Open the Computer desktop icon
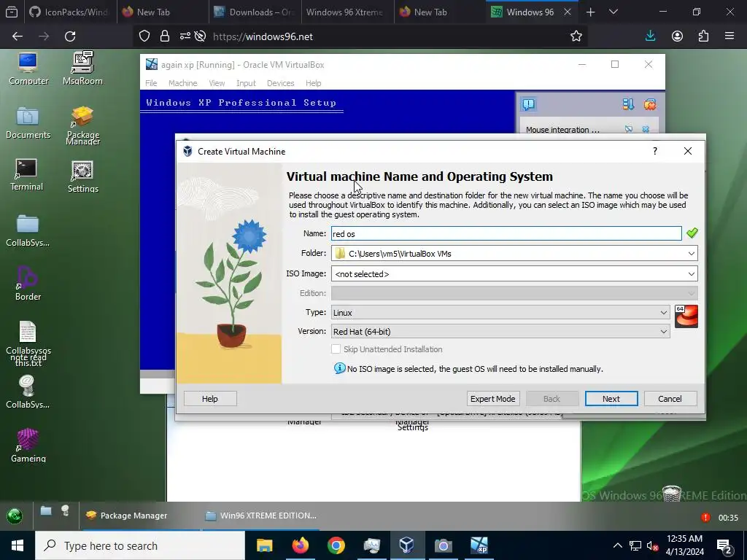 point(28,69)
